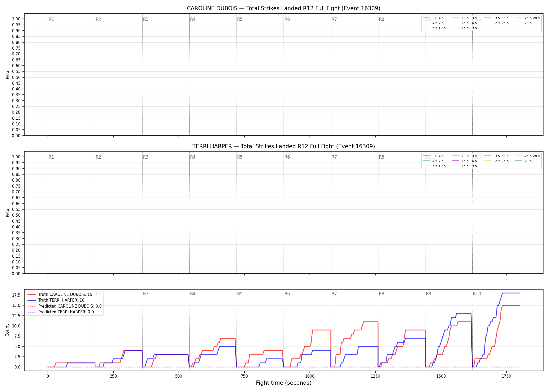Click the R6 round marker in the Count chart

[287, 294]
